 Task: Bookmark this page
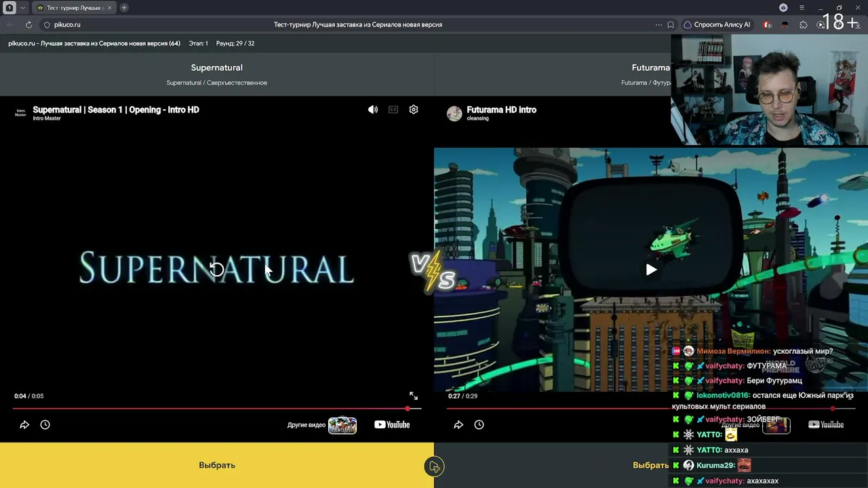(x=671, y=24)
